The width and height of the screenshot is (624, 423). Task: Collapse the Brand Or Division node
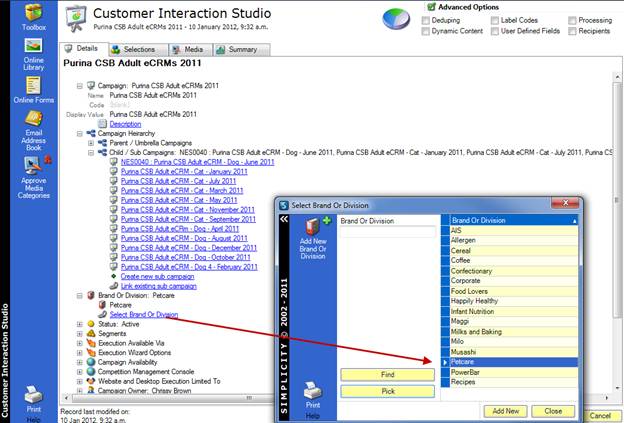coord(80,295)
